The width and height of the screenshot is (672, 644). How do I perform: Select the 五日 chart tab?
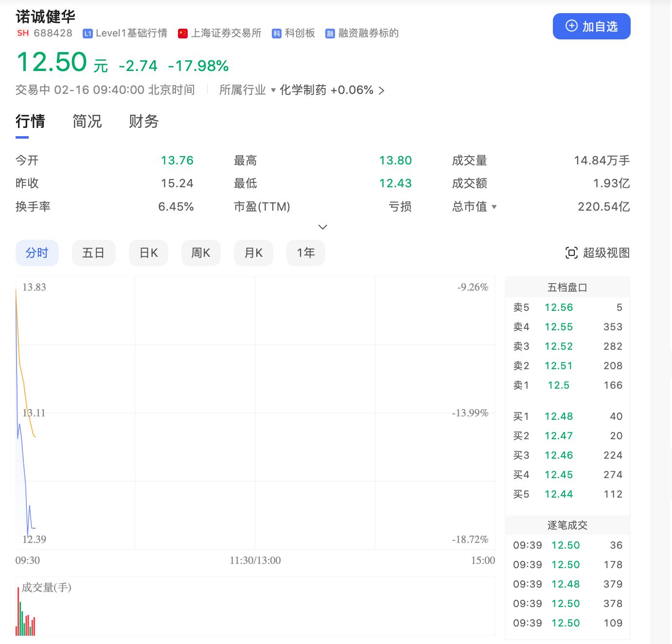93,253
